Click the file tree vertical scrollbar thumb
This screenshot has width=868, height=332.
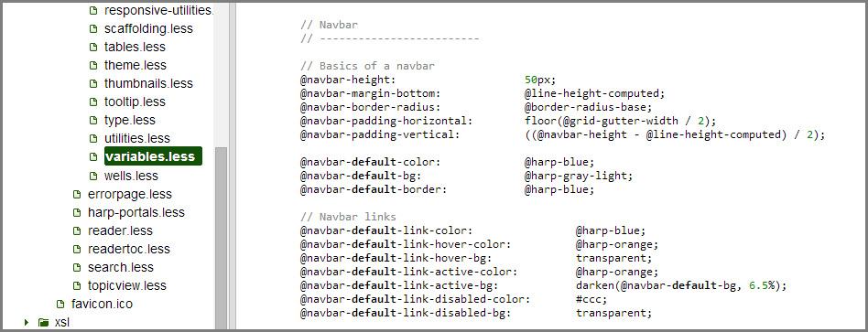tap(221, 238)
